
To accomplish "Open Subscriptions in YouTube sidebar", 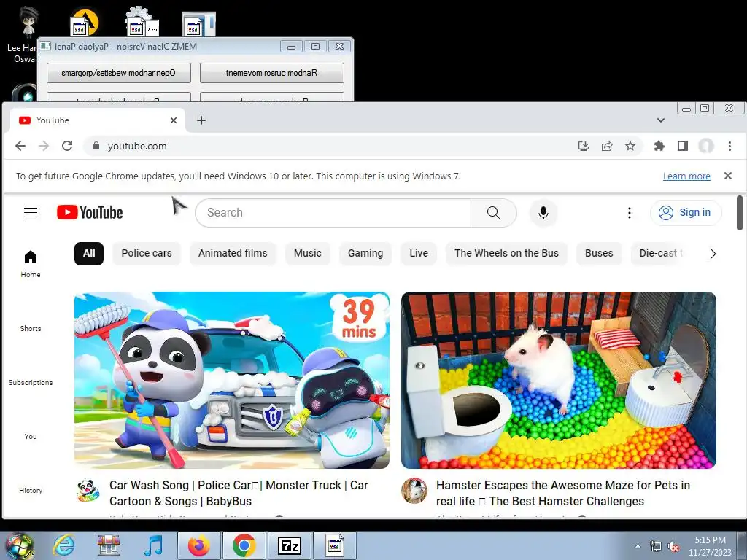I will click(x=31, y=382).
